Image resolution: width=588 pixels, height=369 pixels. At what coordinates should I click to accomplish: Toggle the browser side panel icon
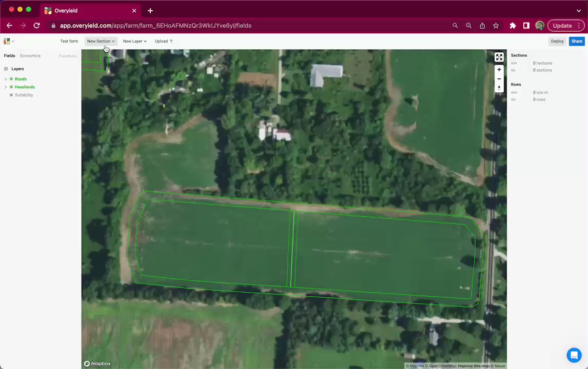click(x=526, y=26)
